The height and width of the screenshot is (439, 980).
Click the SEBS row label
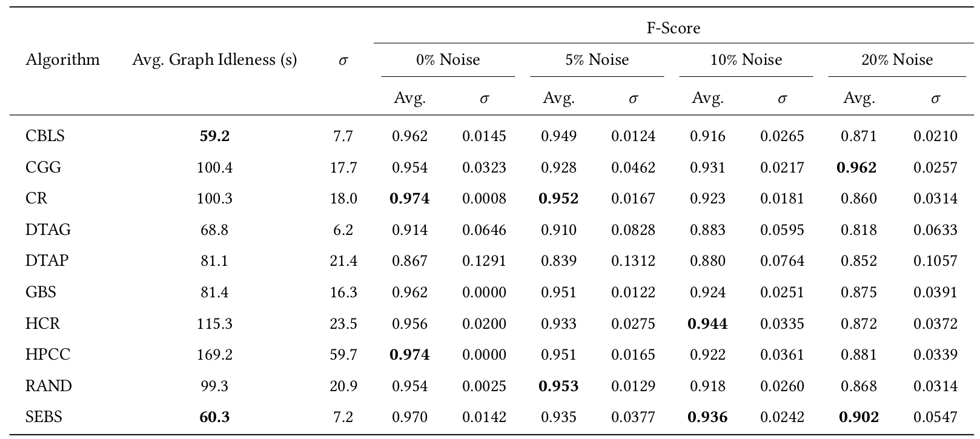pyautogui.click(x=44, y=417)
